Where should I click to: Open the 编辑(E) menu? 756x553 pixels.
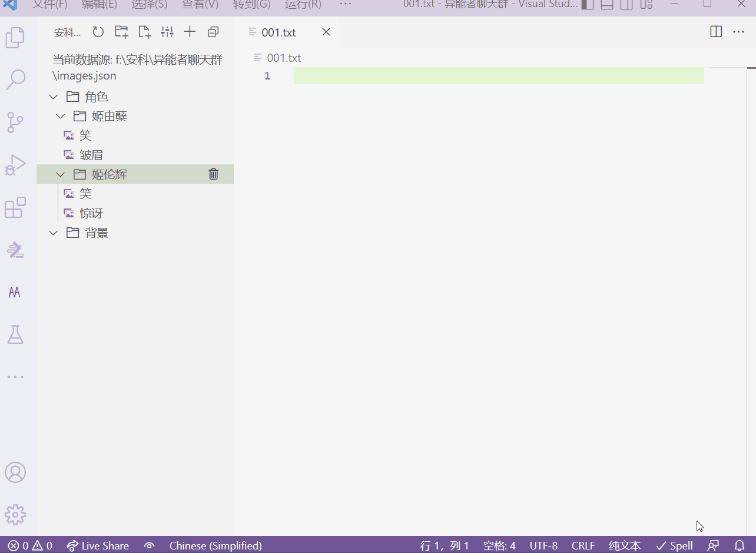coord(100,5)
